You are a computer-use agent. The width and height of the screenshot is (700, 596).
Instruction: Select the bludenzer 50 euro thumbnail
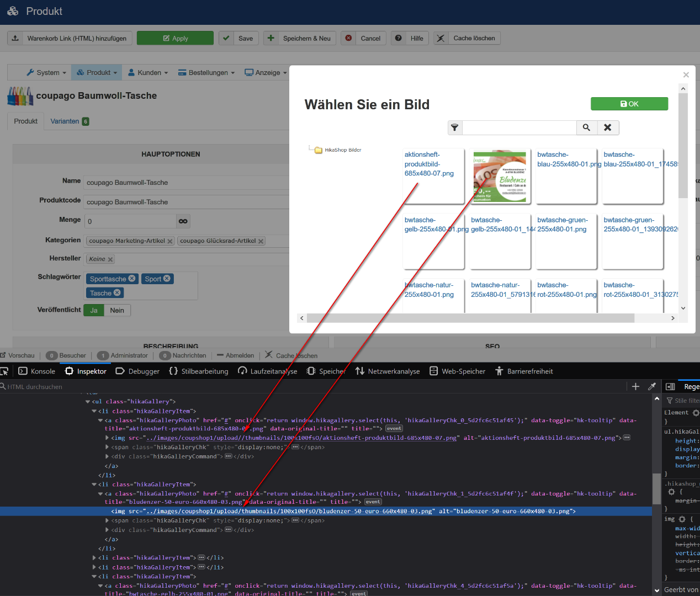coord(500,176)
